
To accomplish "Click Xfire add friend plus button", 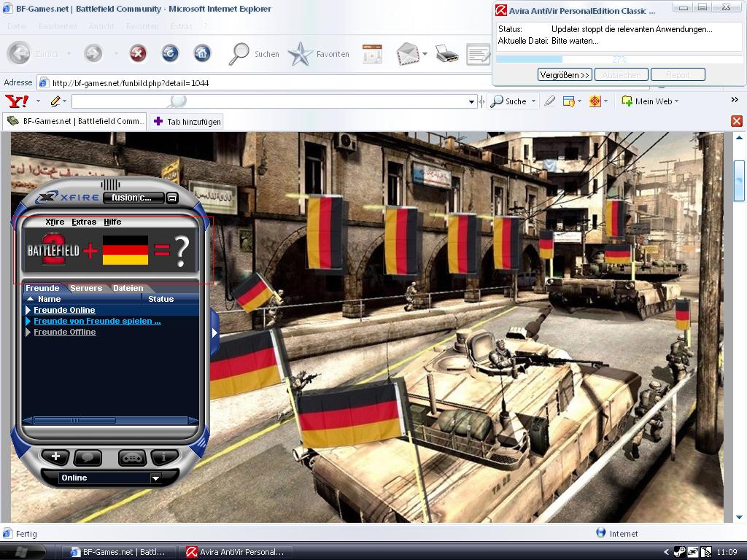I will pyautogui.click(x=55, y=456).
